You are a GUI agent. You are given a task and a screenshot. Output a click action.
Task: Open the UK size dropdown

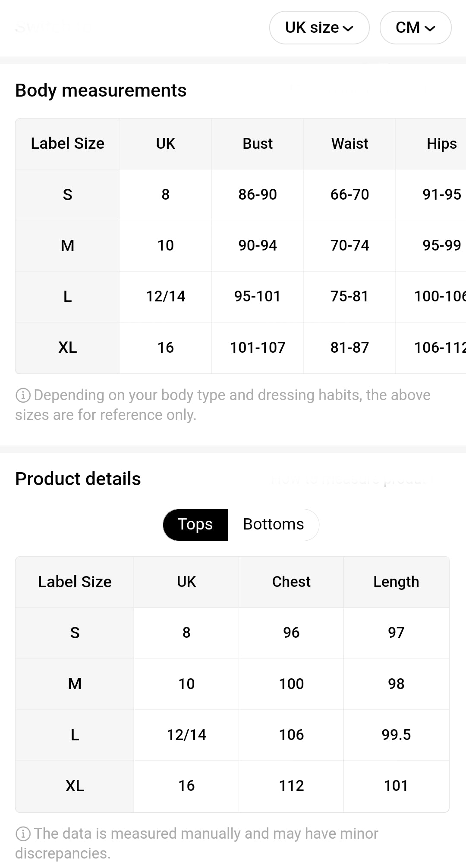tap(319, 28)
